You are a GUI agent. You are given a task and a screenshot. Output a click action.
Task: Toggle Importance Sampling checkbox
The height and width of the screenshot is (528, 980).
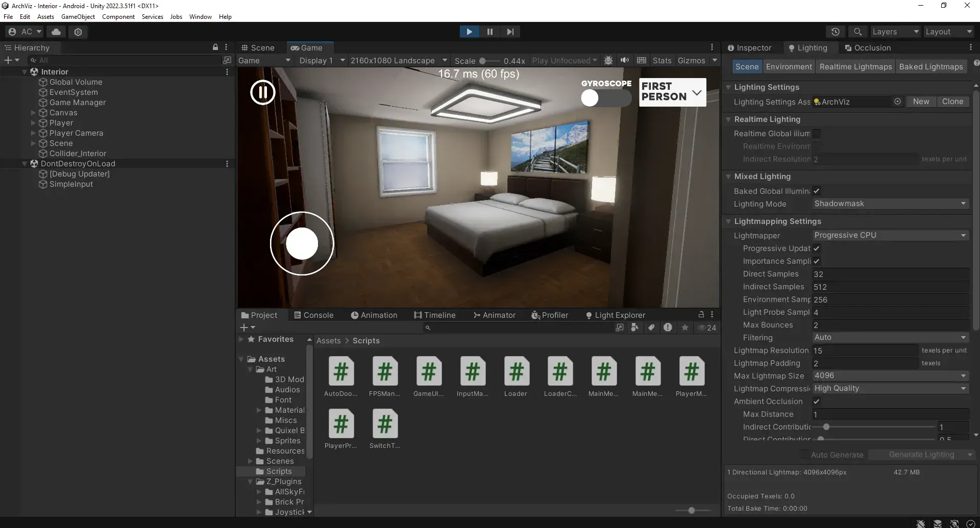(x=817, y=261)
